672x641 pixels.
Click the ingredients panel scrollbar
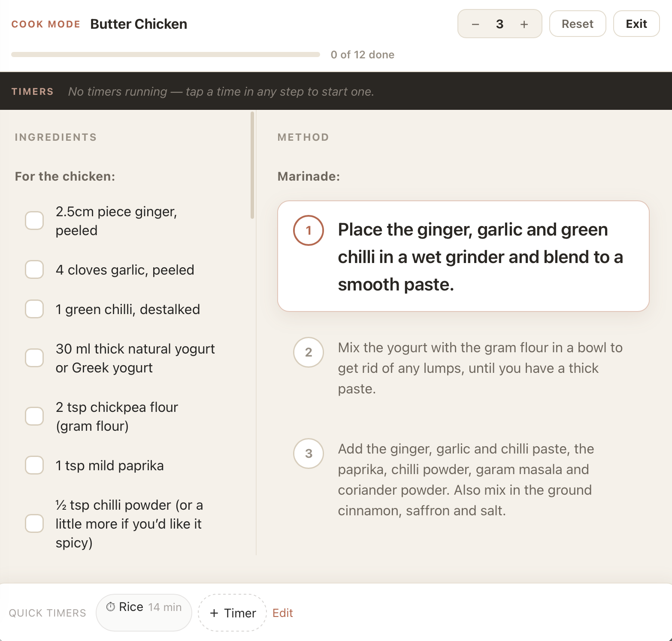(252, 165)
